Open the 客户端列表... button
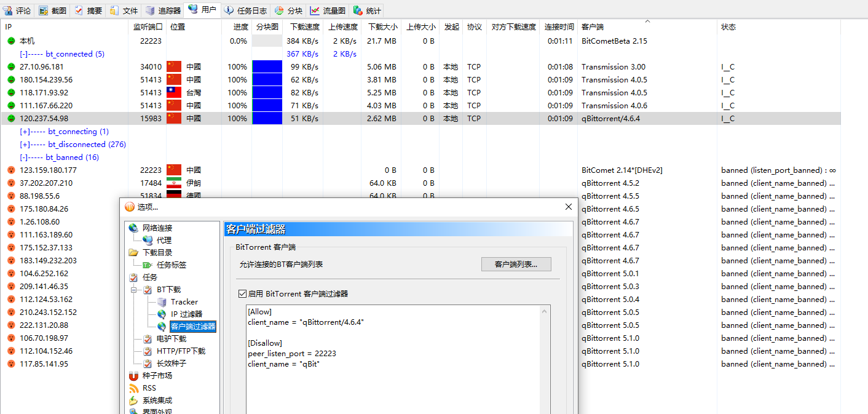This screenshot has height=414, width=868. (x=516, y=265)
